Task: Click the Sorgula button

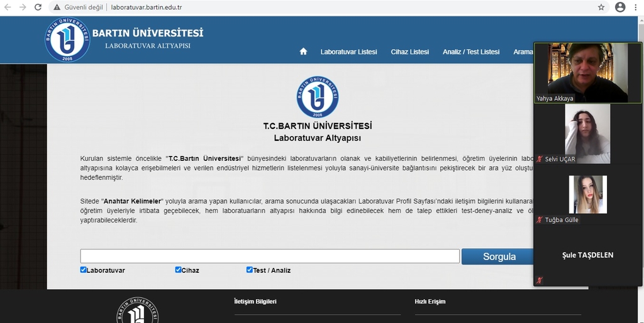Action: (499, 256)
